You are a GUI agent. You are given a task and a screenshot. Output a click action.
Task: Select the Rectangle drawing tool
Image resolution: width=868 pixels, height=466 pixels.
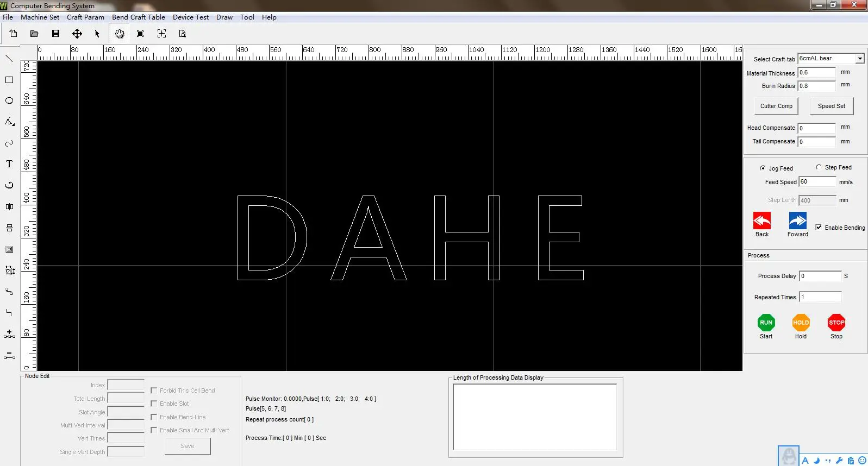9,80
